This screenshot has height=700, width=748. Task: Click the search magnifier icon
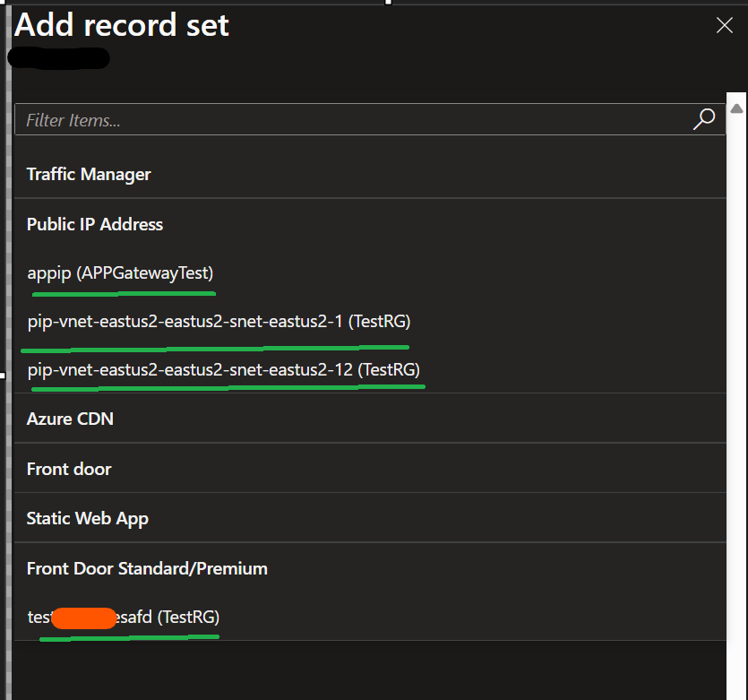click(704, 118)
